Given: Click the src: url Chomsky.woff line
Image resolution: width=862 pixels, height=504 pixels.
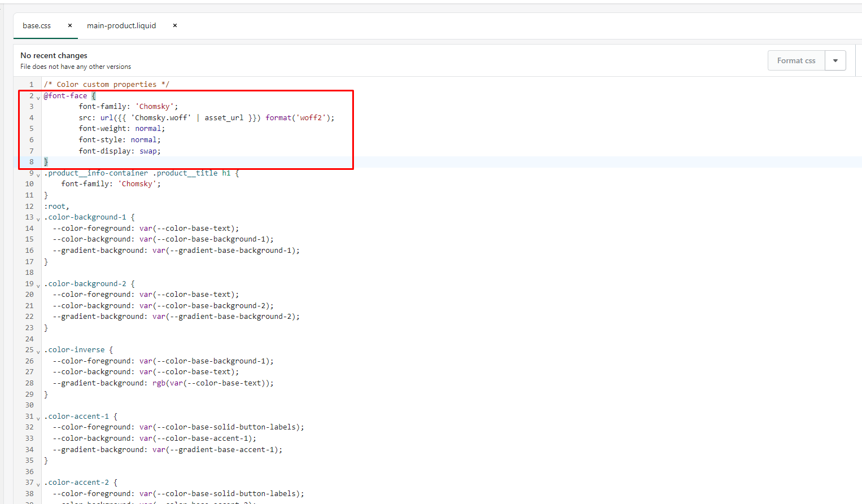Looking at the screenshot, I should pyautogui.click(x=207, y=117).
